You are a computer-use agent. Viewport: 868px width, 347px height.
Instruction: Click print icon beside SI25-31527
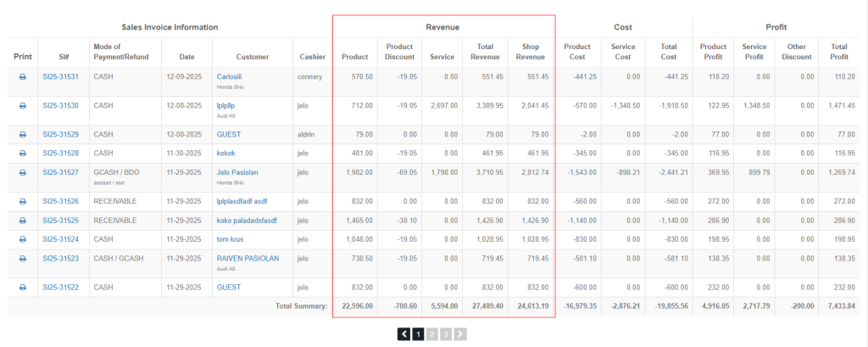(x=23, y=172)
